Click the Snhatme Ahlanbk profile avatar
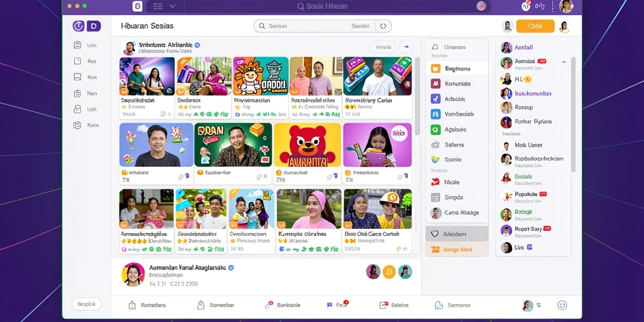 pyautogui.click(x=129, y=48)
